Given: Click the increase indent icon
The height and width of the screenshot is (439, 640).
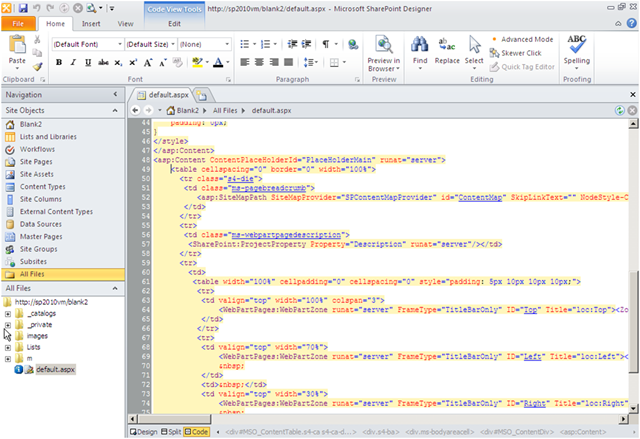Looking at the screenshot, I should [306, 44].
